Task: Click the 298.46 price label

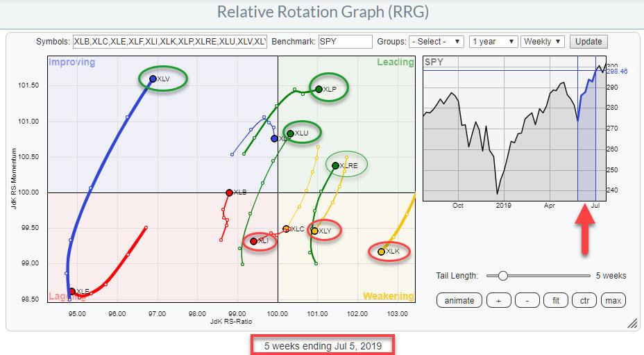Action: coord(618,72)
